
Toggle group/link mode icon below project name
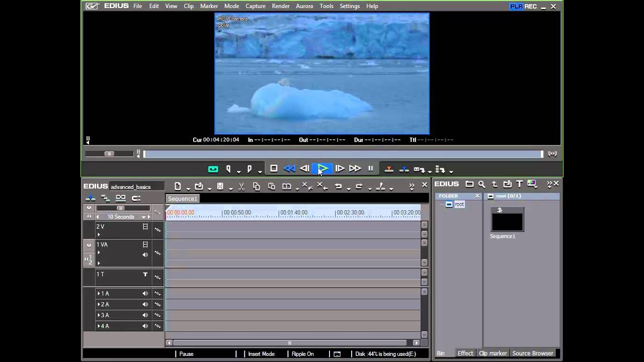pyautogui.click(x=121, y=198)
